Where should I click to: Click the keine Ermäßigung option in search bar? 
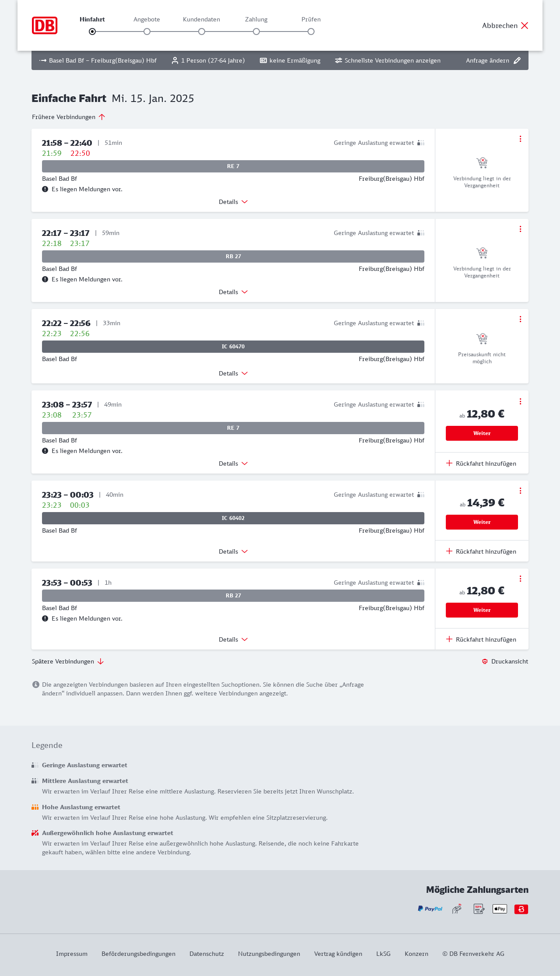(290, 60)
